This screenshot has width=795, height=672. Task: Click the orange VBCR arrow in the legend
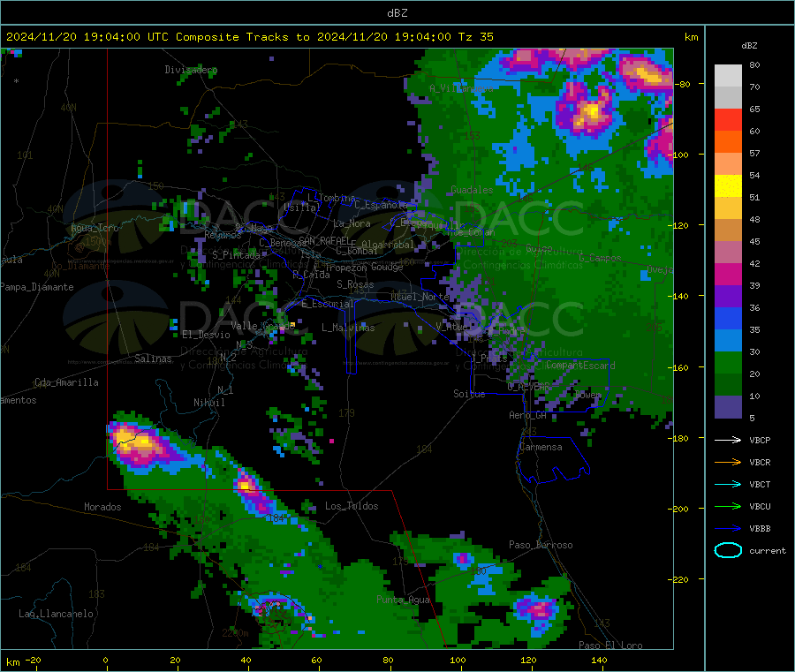tap(728, 462)
